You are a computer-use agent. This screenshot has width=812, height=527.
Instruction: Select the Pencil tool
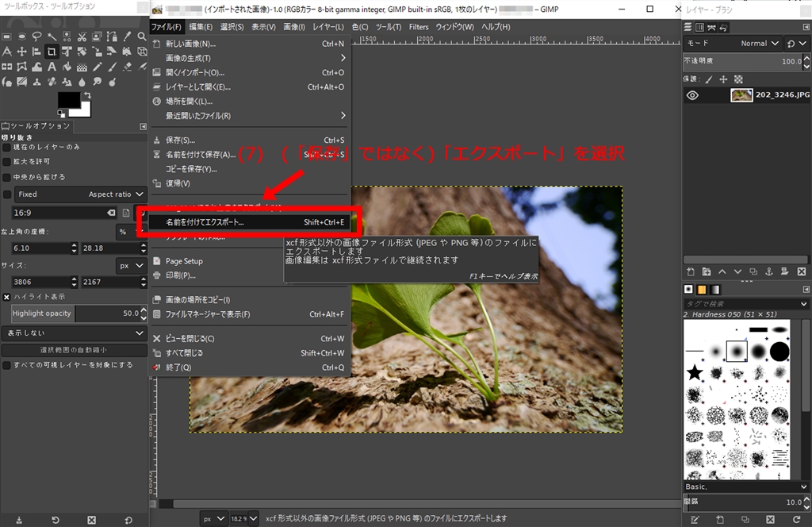pos(97,67)
